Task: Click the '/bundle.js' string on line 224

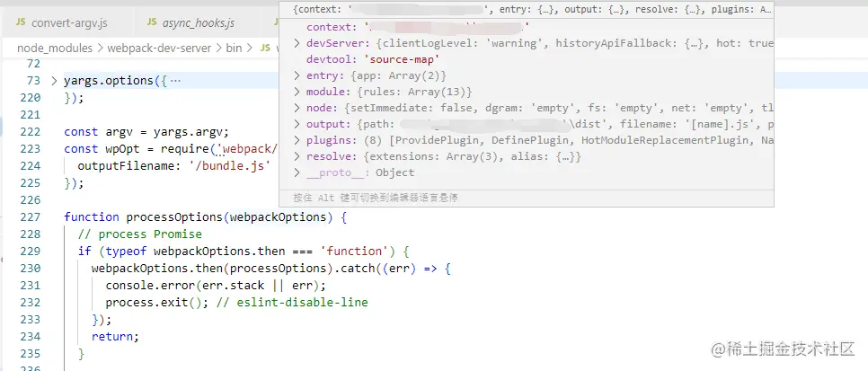Action: [x=232, y=166]
